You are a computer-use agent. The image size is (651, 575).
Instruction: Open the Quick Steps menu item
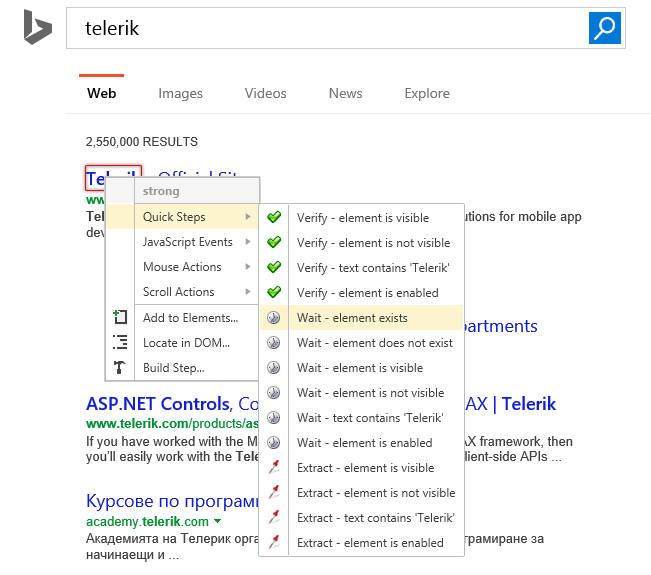pyautogui.click(x=182, y=216)
